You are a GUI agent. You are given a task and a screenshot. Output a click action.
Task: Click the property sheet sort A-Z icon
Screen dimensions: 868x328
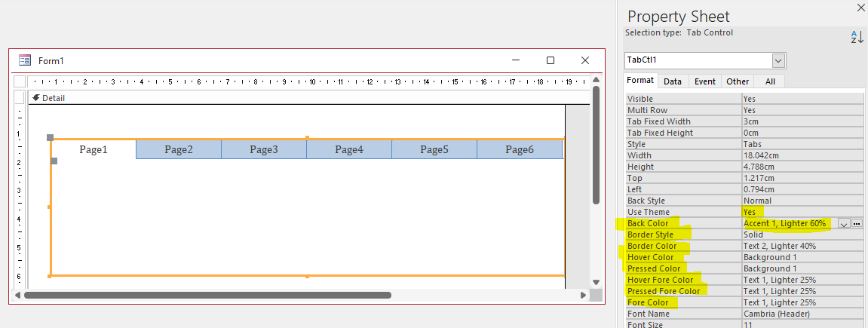point(857,37)
